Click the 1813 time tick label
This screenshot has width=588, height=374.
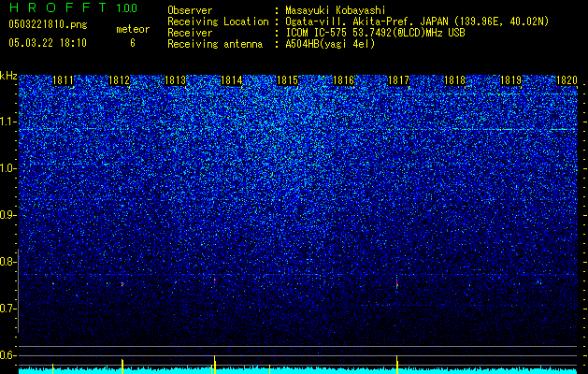(175, 80)
